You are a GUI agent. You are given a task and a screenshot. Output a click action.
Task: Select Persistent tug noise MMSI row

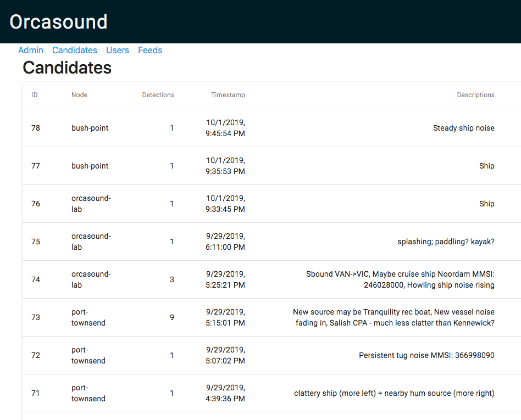271,355
